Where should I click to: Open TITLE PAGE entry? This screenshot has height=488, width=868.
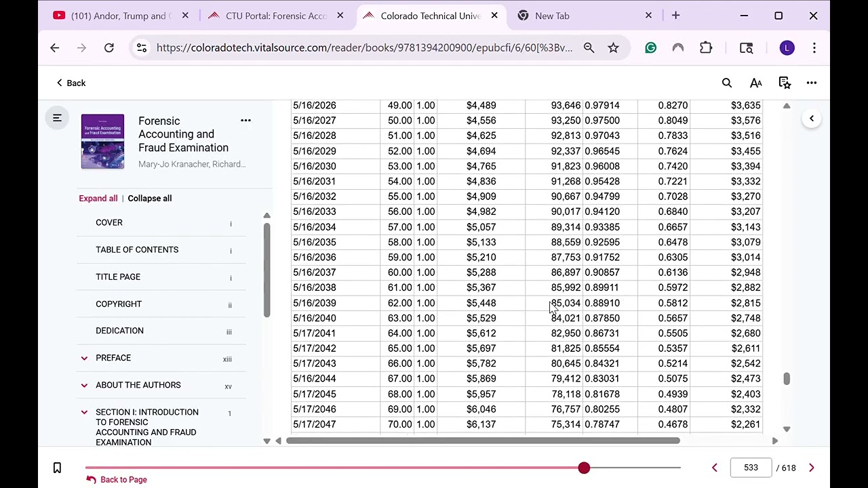[118, 277]
